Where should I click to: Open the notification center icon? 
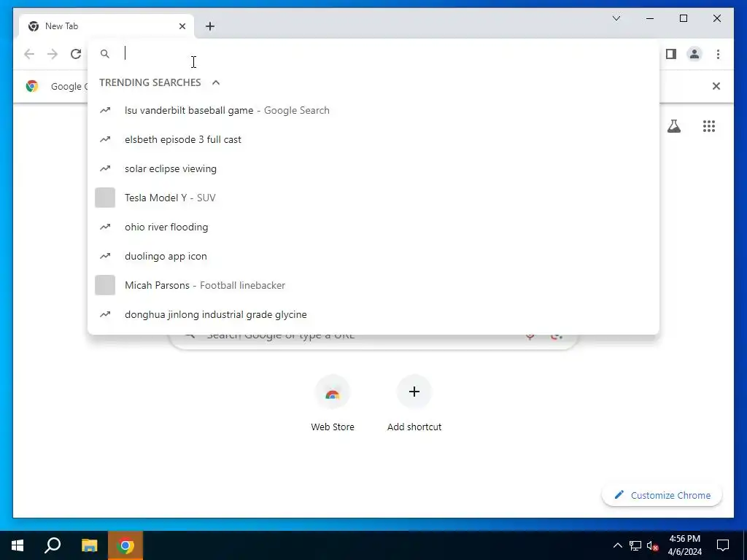[x=723, y=545]
